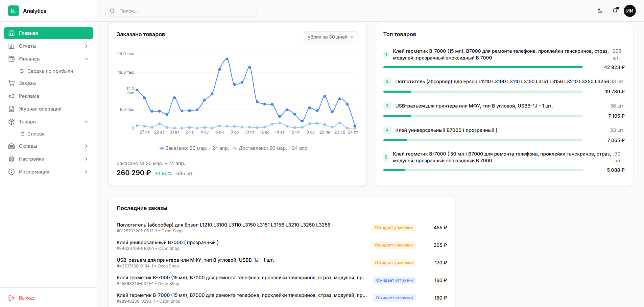Click the top product's progress bar

point(483,67)
